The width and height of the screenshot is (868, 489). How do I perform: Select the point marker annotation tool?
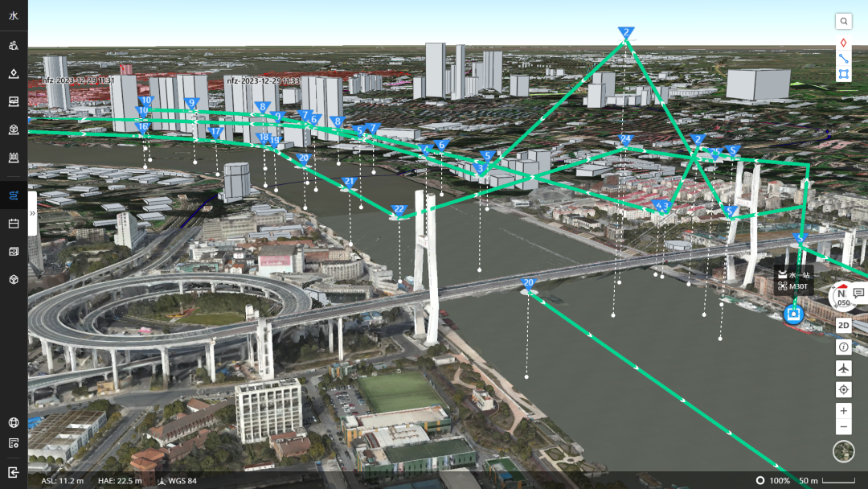(843, 43)
